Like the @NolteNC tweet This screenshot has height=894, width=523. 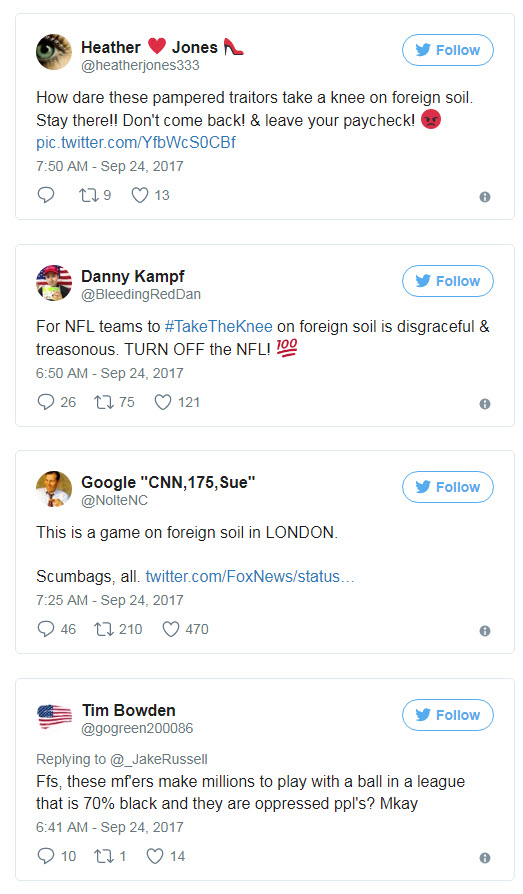[171, 629]
